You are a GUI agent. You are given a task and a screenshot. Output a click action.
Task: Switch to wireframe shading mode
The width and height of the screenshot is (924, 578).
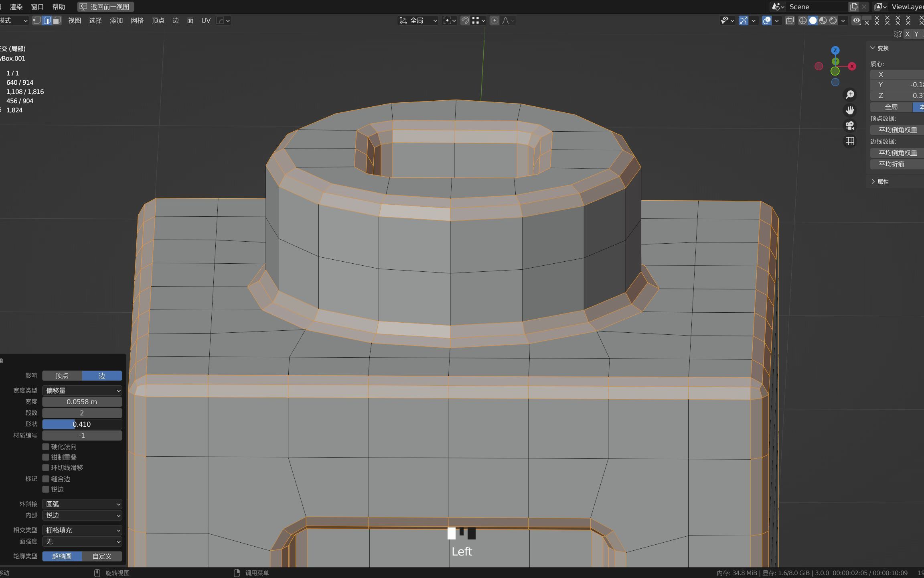coord(803,20)
